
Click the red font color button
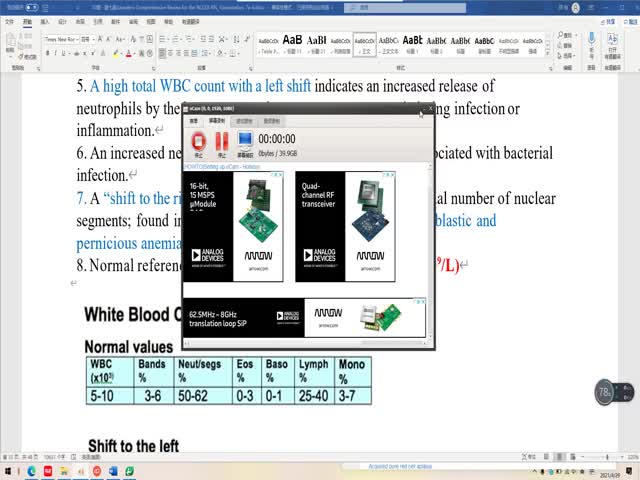(128, 51)
